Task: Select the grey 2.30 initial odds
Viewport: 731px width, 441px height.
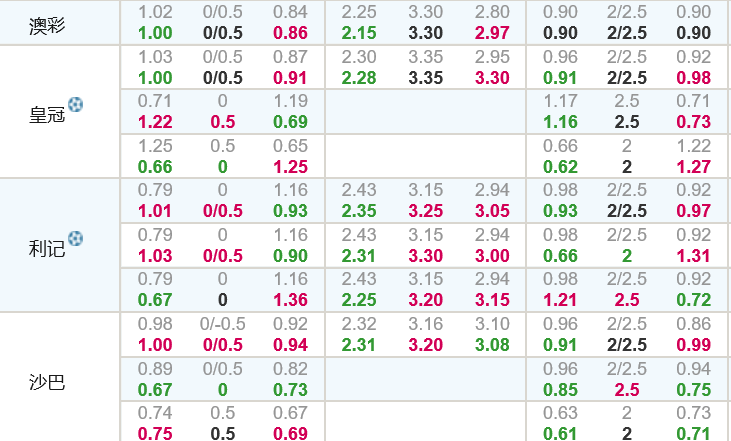Action: (x=359, y=56)
